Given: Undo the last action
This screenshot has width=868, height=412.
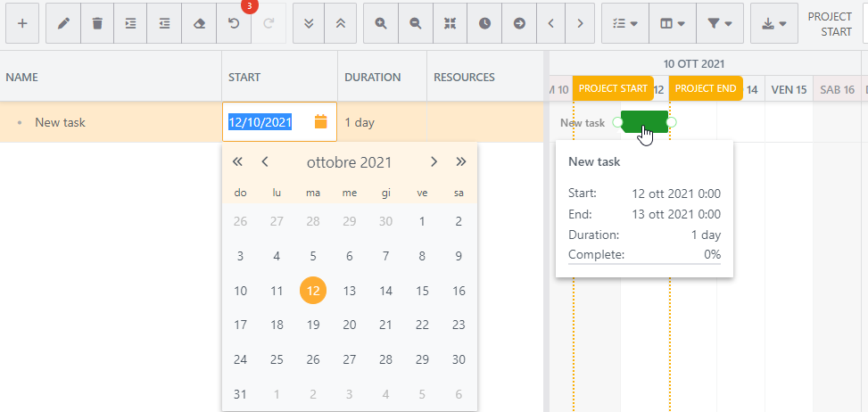Looking at the screenshot, I should (234, 24).
